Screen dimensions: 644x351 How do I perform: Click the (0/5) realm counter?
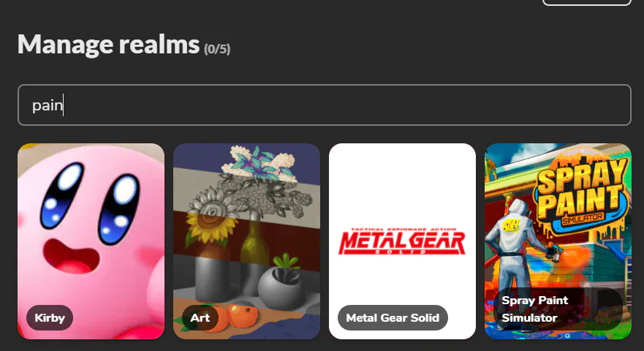point(217,49)
